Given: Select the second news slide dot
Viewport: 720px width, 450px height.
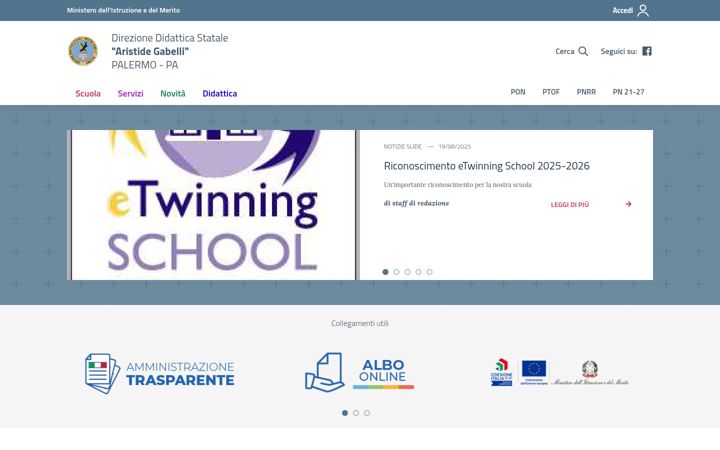Looking at the screenshot, I should 396,272.
